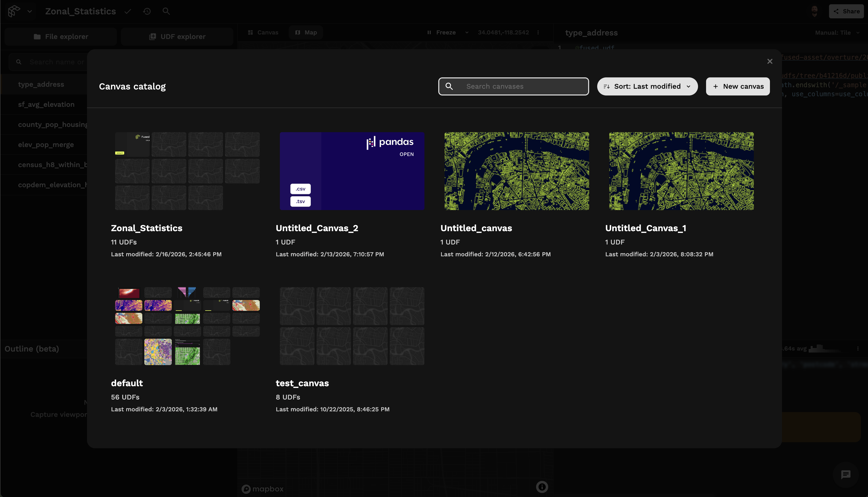
Task: Click the Fused logo icon
Action: (14, 11)
